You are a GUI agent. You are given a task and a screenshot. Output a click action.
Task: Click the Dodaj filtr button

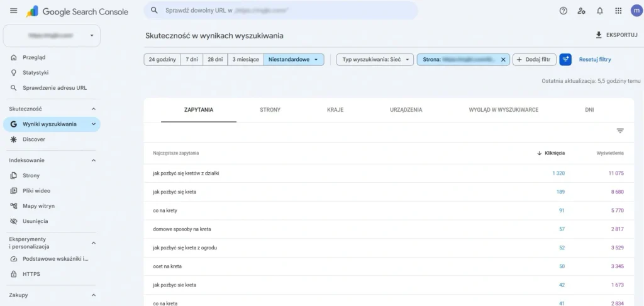(535, 60)
